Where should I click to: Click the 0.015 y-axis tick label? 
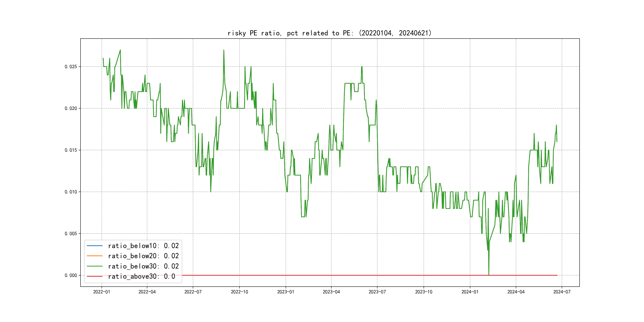[71, 150]
